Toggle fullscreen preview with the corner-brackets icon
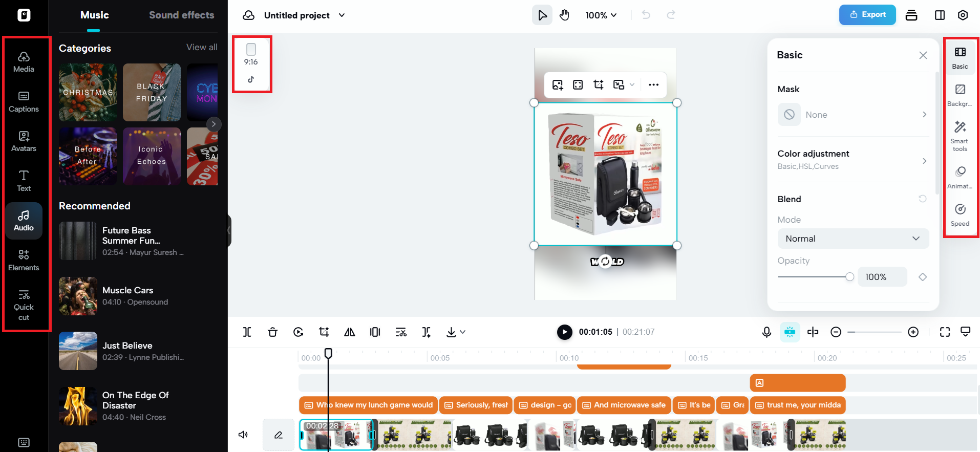Viewport: 980px width, 452px height. [x=945, y=332]
